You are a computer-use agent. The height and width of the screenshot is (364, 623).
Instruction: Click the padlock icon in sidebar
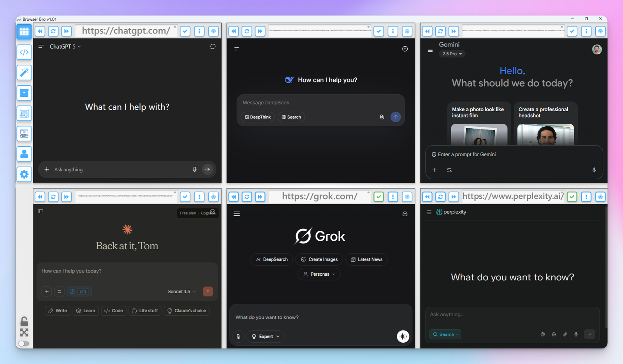point(24,321)
